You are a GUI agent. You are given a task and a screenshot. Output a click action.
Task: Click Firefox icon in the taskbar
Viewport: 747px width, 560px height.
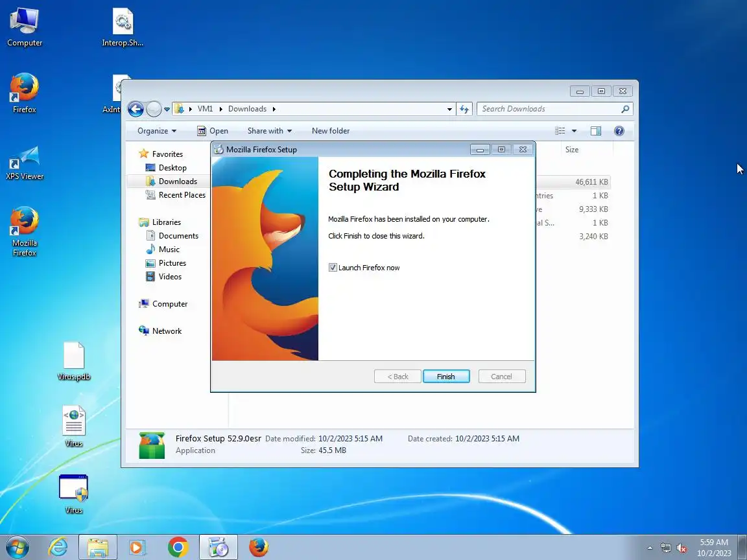[x=259, y=547]
